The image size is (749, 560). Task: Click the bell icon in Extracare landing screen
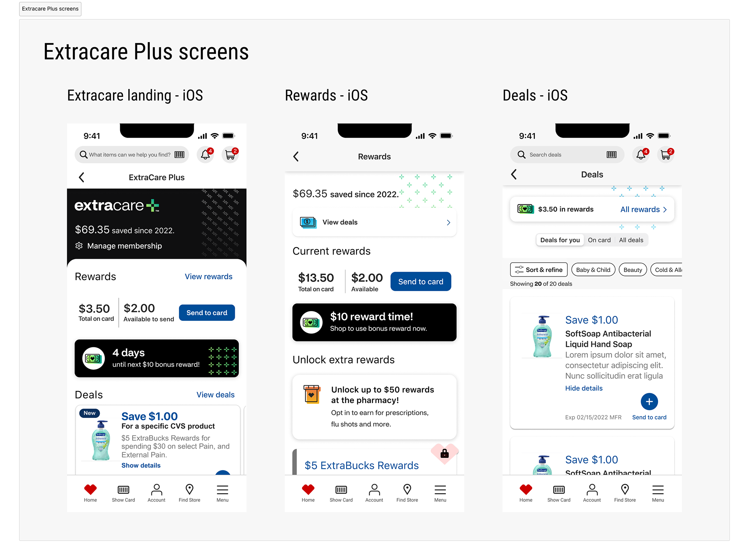[x=206, y=155]
